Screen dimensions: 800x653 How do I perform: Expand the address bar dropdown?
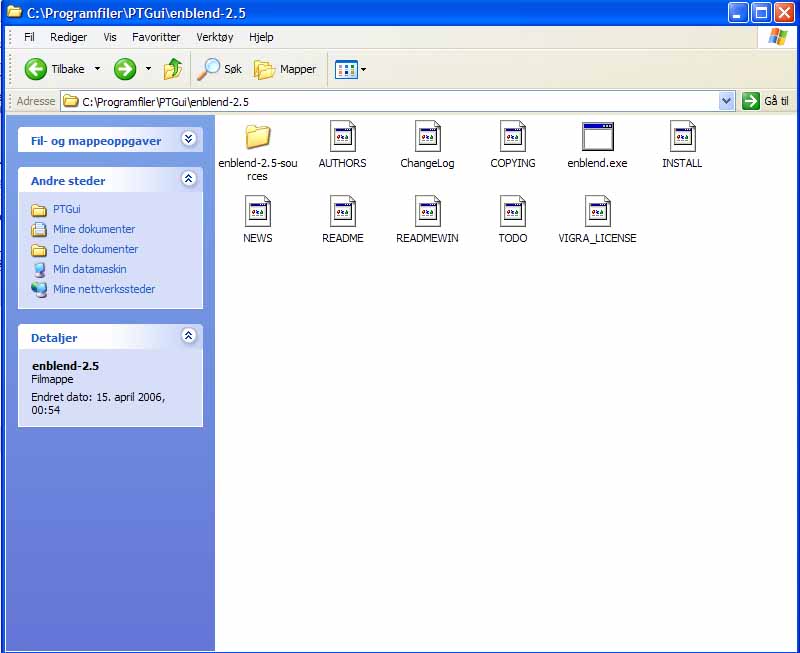click(x=726, y=101)
